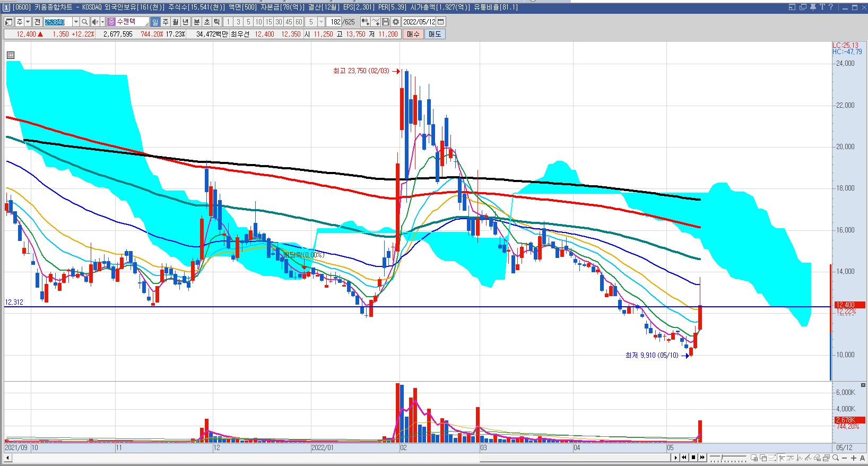Select the 월 (monthly) period toggle
The width and height of the screenshot is (868, 466).
tap(176, 22)
